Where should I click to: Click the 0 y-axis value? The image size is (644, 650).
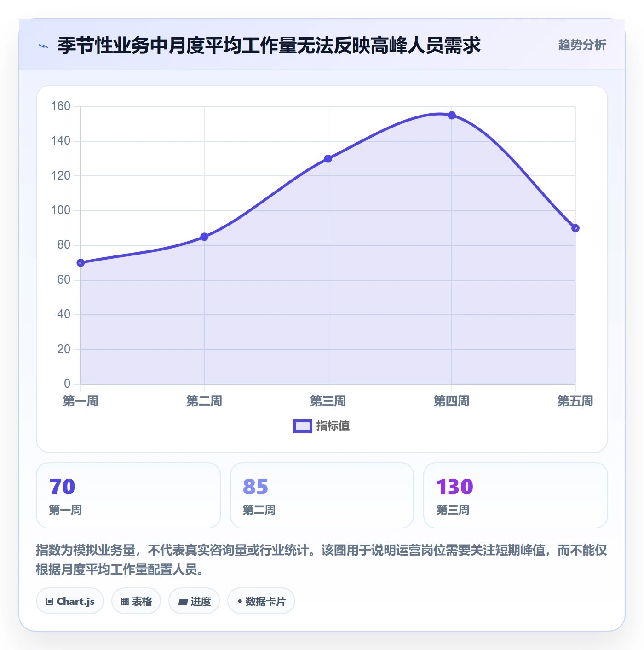67,383
